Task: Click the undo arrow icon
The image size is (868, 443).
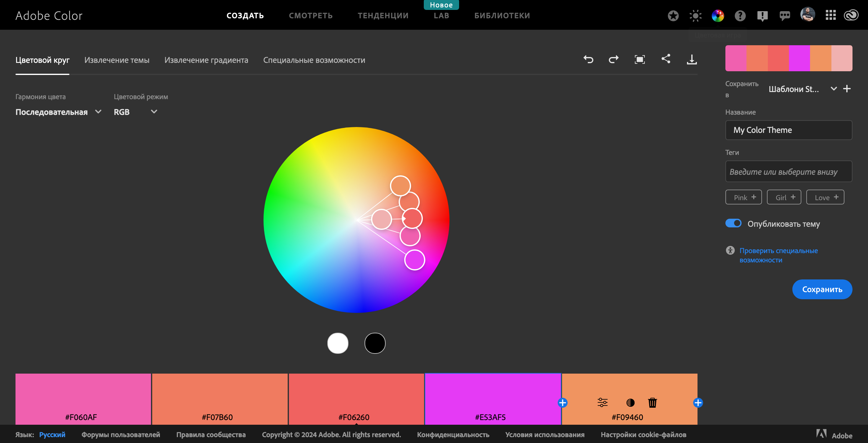Action: [588, 59]
